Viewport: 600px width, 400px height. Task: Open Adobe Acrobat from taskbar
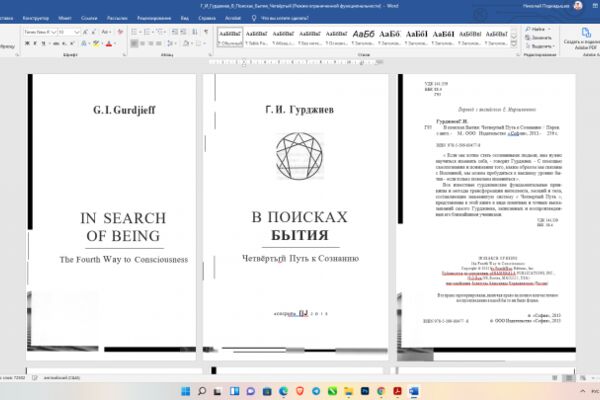pos(398,391)
